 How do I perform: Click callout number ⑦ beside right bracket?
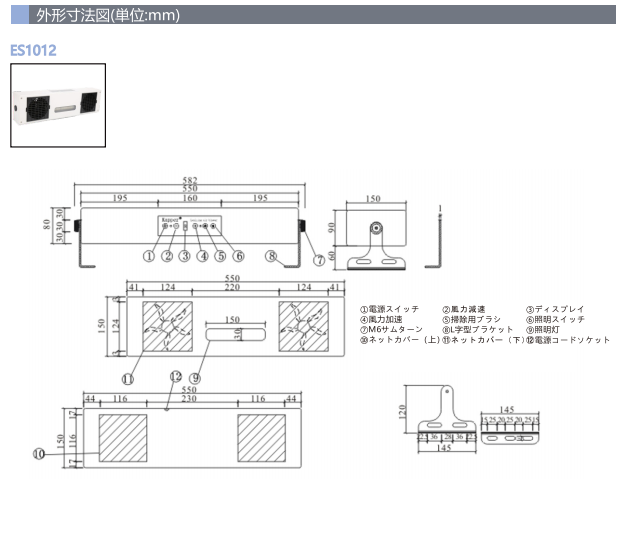point(319,259)
